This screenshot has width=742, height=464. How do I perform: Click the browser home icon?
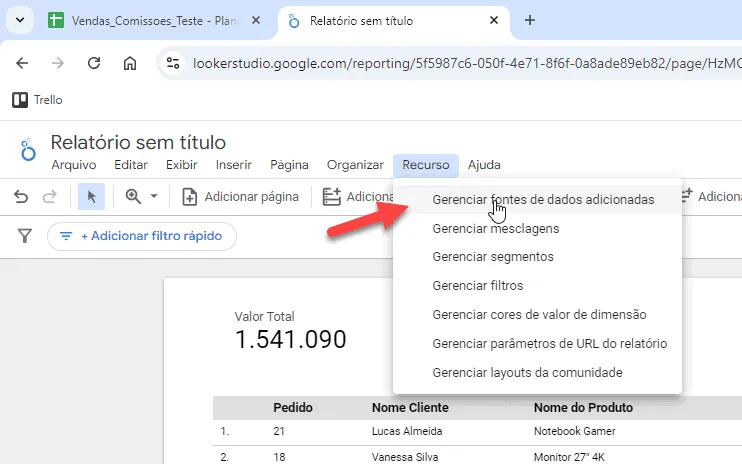tap(130, 63)
